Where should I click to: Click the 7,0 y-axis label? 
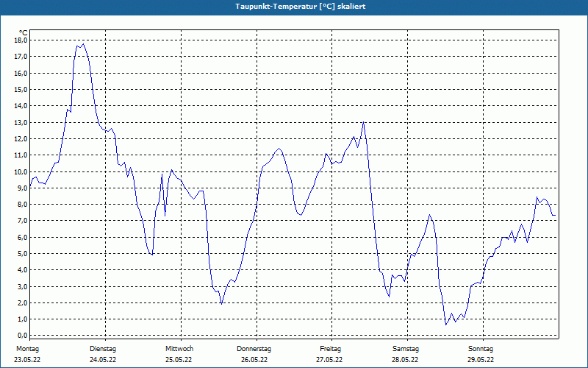pos(23,221)
